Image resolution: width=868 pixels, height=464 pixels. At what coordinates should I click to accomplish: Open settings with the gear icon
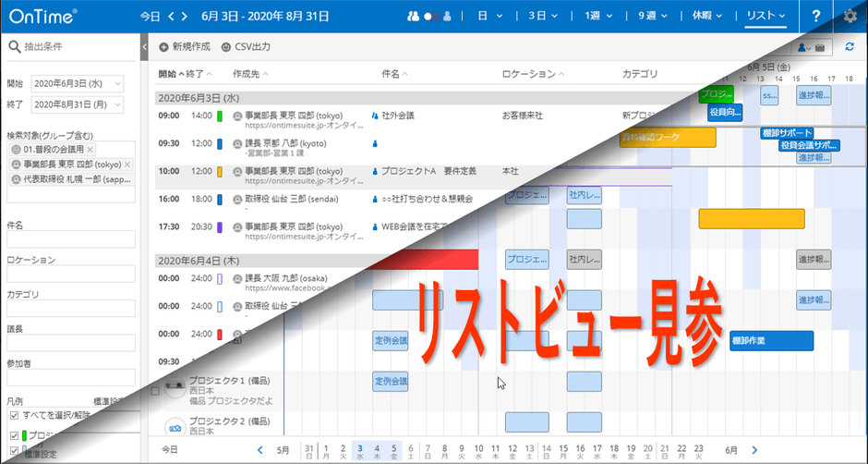coord(850,16)
